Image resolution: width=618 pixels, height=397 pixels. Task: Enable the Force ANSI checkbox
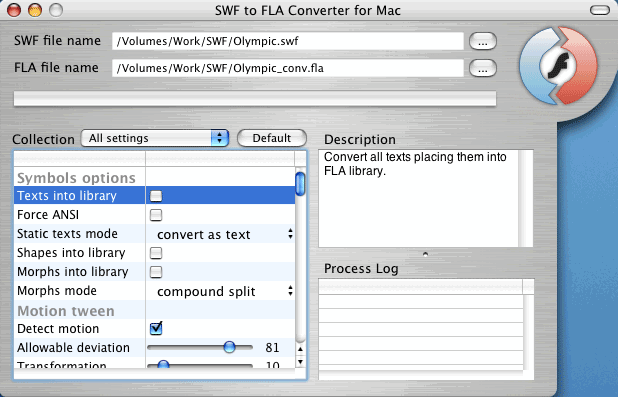156,215
